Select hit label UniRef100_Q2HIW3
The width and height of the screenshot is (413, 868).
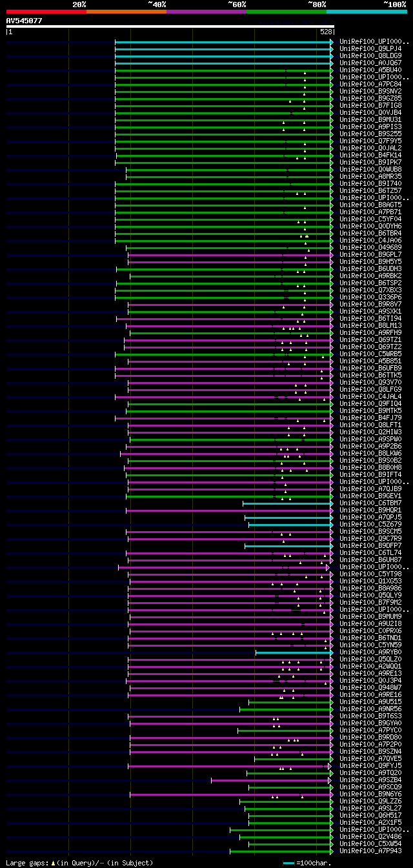370,432
